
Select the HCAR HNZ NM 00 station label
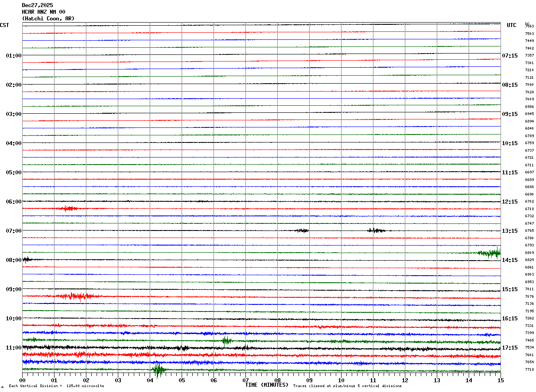43,12
